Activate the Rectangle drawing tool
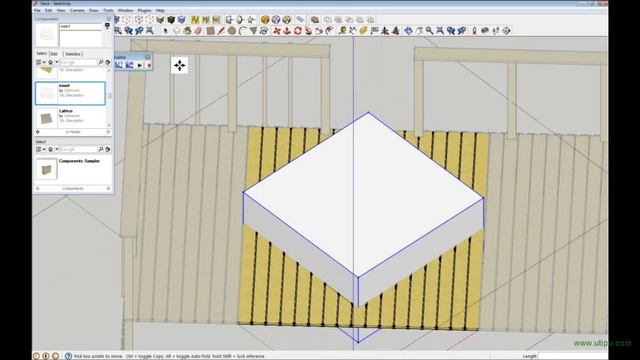The width and height of the screenshot is (640, 360). pos(210,31)
